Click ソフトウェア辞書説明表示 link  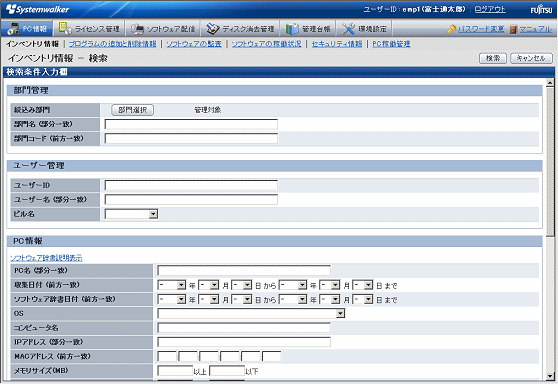tap(46, 258)
